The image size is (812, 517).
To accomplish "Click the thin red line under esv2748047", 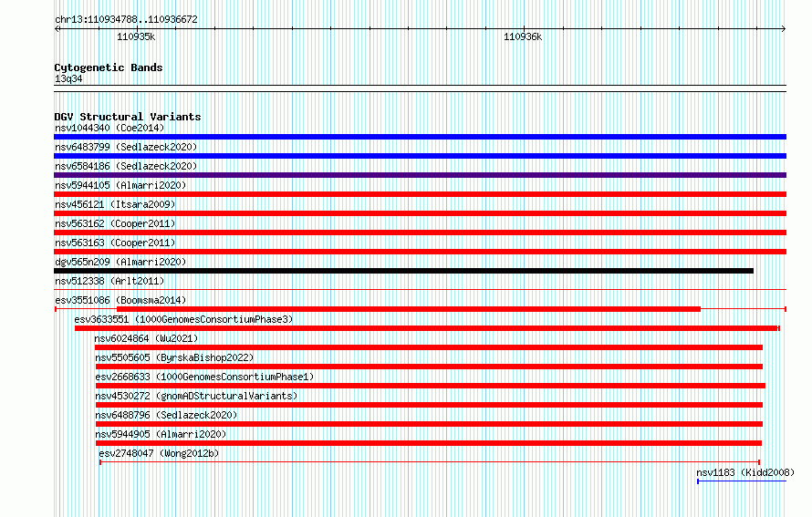I will 430,462.
